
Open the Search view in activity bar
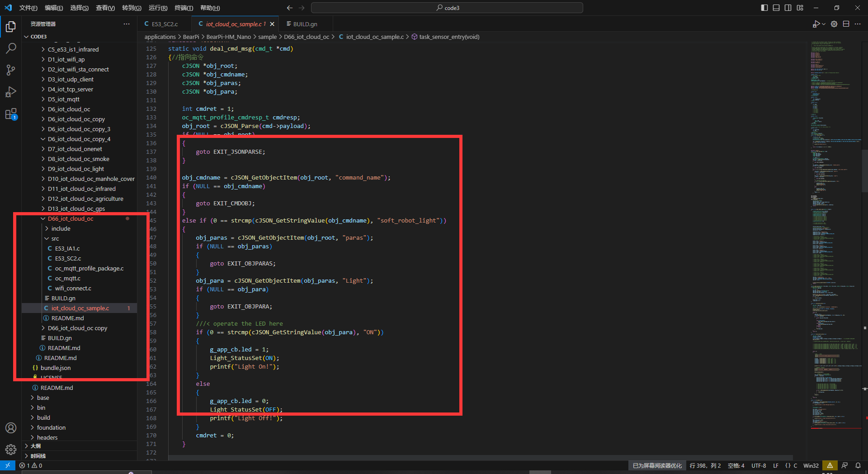(x=11, y=48)
